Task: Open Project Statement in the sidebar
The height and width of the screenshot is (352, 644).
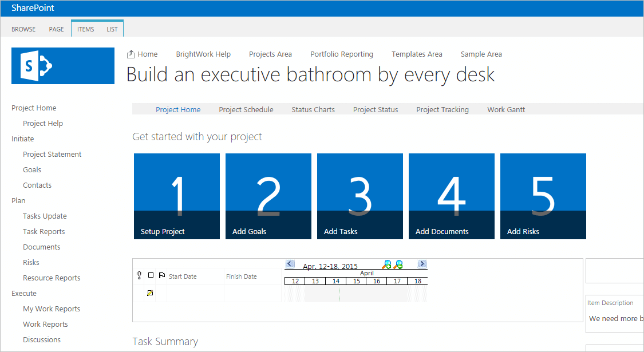Action: click(x=52, y=154)
